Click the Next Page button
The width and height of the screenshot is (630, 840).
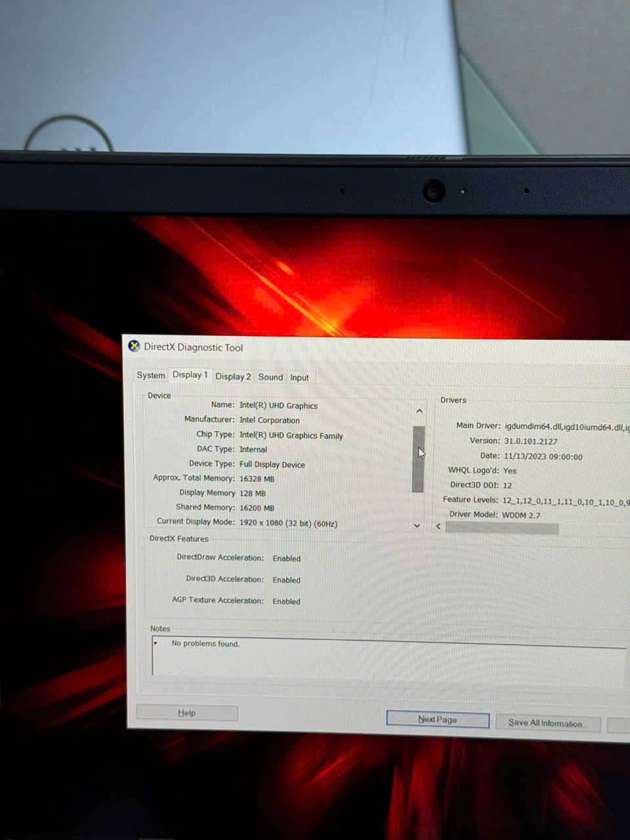click(x=438, y=719)
